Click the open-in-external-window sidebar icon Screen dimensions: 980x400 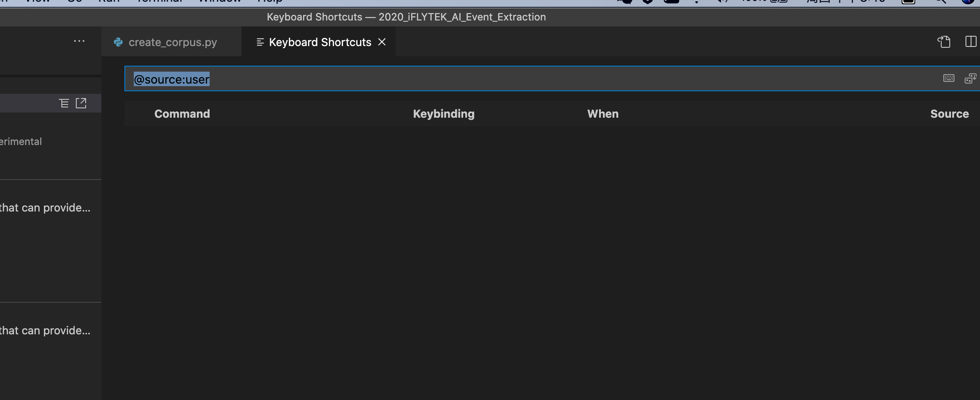click(x=81, y=103)
